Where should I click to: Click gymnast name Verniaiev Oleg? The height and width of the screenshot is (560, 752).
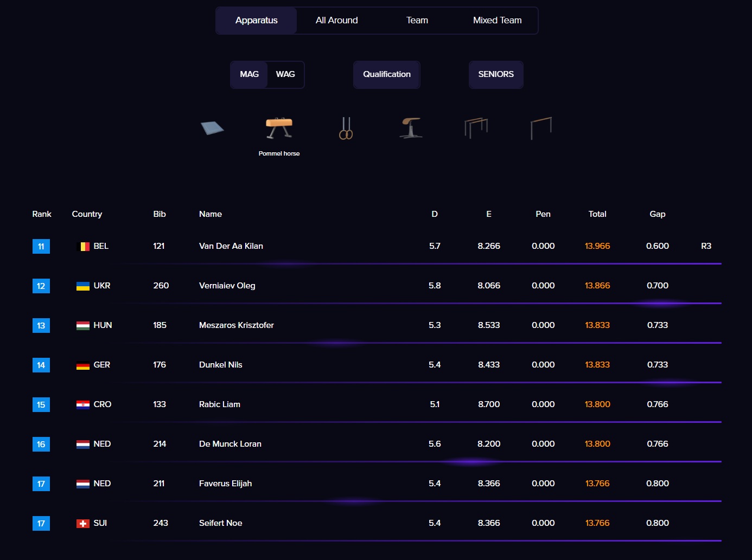pyautogui.click(x=227, y=286)
